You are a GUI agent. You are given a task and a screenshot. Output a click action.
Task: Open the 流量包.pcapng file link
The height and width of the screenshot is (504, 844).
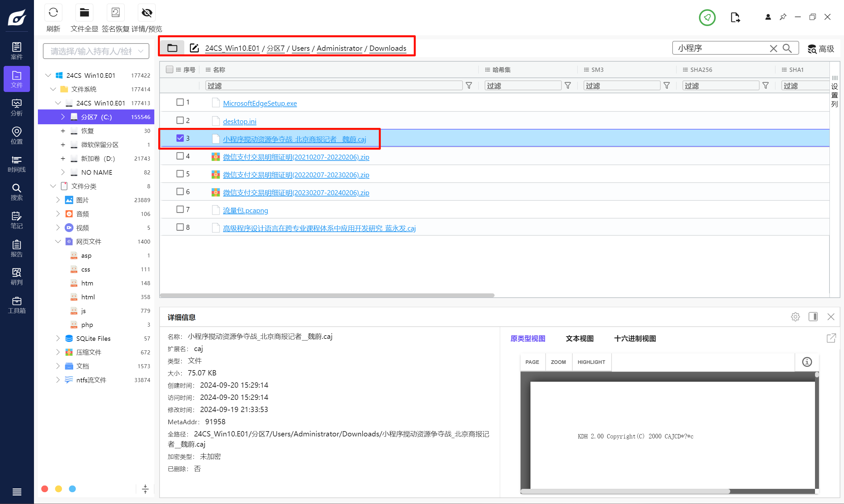[245, 211]
